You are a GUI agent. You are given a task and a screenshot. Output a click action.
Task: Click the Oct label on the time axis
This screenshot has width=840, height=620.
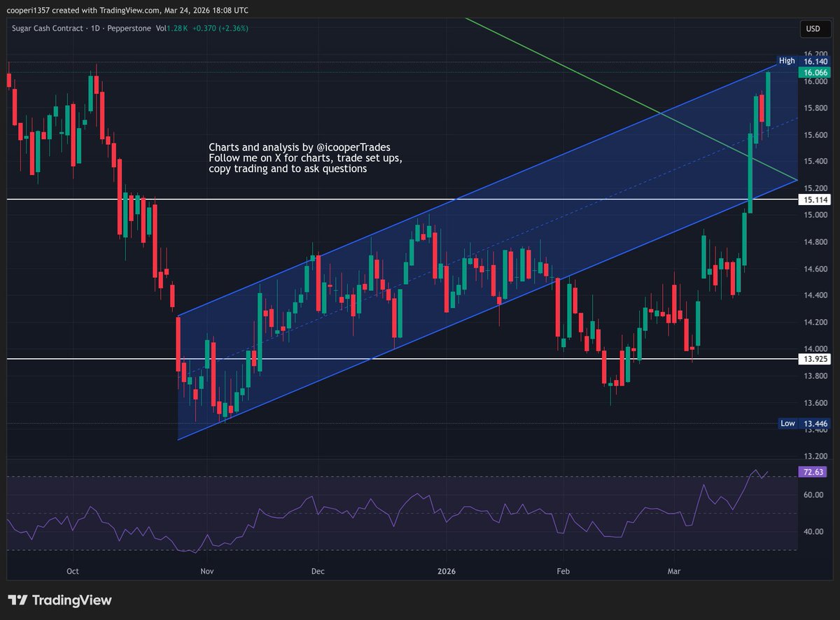pyautogui.click(x=72, y=571)
